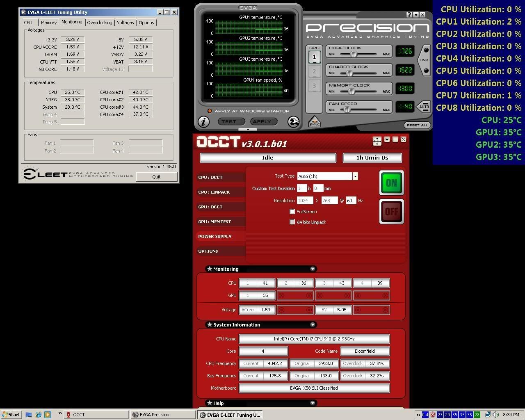Viewport: 525px width, 420px height.
Task: Open the CPU : OCCT test tab
Action: click(x=221, y=177)
